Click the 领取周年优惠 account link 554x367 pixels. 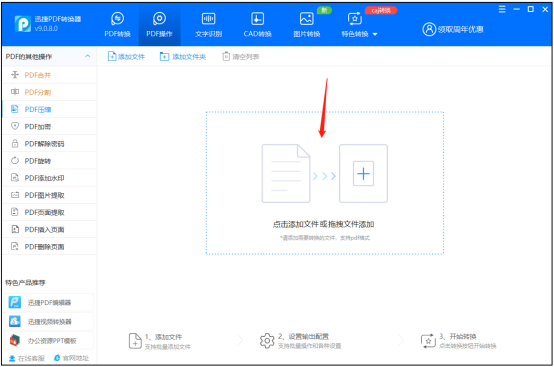[453, 29]
